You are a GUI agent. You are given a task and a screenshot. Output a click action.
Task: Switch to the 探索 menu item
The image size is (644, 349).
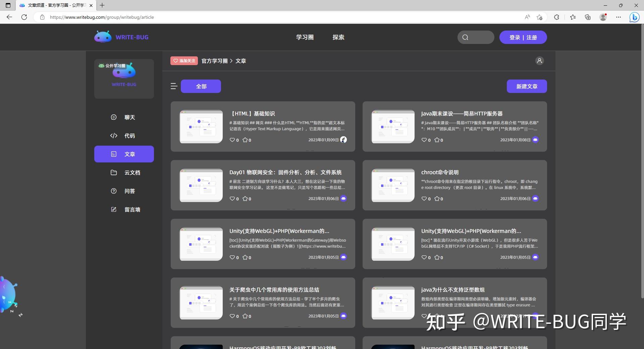click(x=338, y=37)
